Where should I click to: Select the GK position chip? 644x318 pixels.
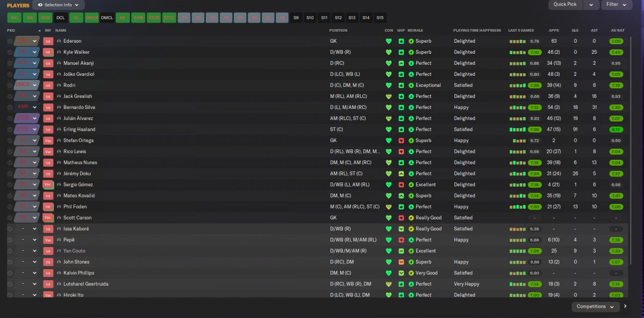click(14, 18)
